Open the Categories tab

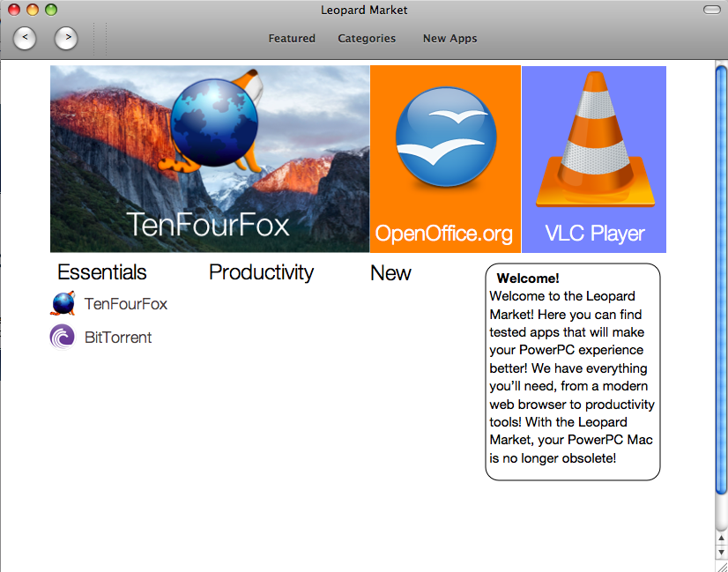coord(367,39)
